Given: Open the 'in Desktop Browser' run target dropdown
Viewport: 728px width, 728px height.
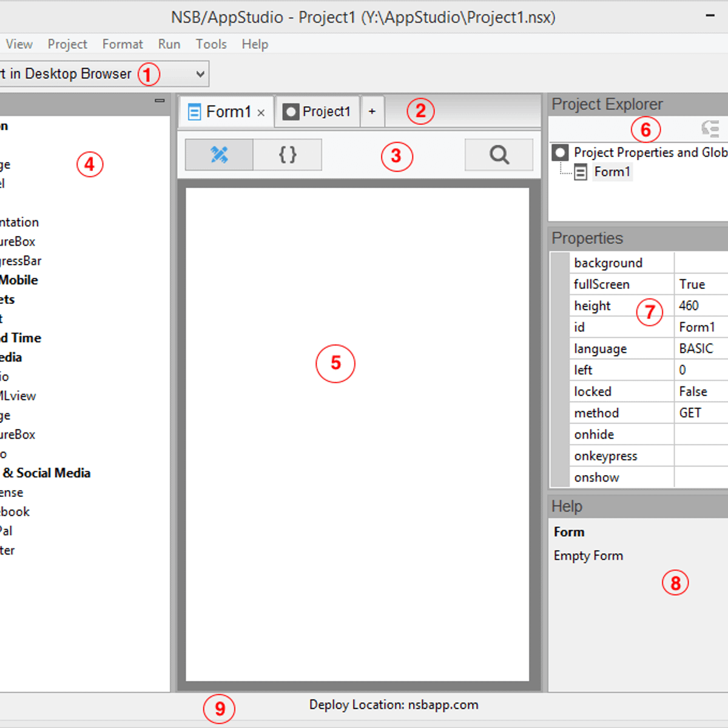Looking at the screenshot, I should [x=200, y=73].
